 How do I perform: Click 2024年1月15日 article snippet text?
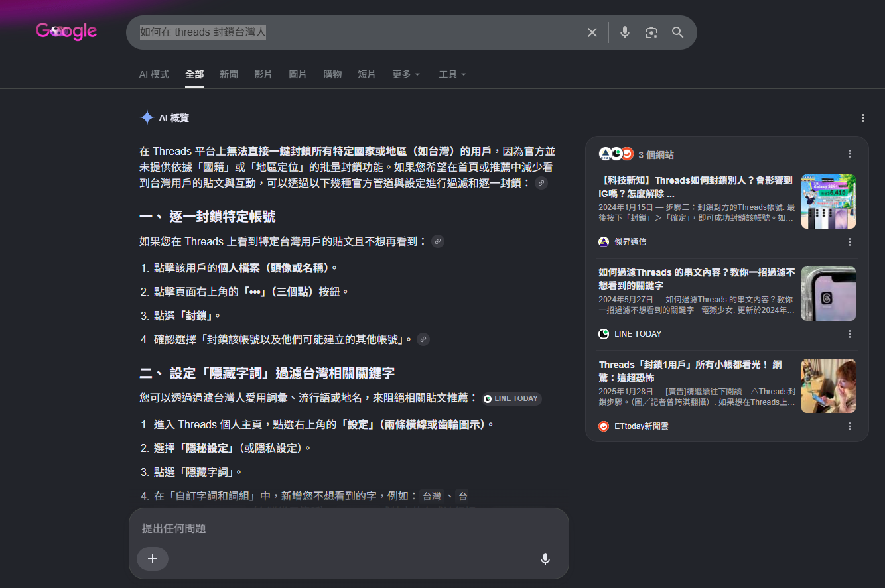(x=697, y=212)
